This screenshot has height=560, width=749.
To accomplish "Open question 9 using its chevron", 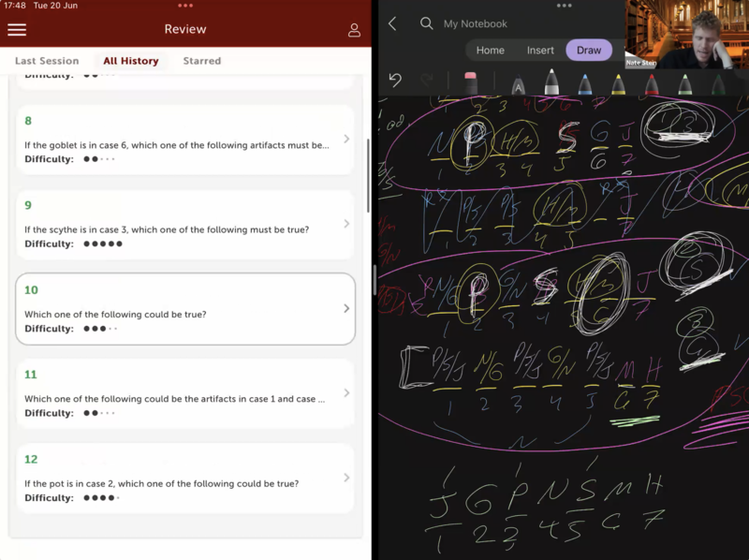I will 346,224.
